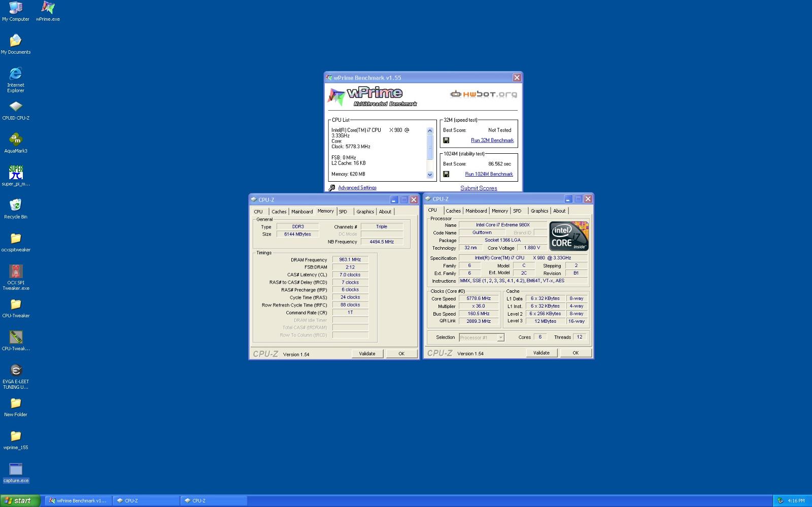Open the My Documents desktop icon
The height and width of the screenshot is (507, 812).
tap(16, 44)
